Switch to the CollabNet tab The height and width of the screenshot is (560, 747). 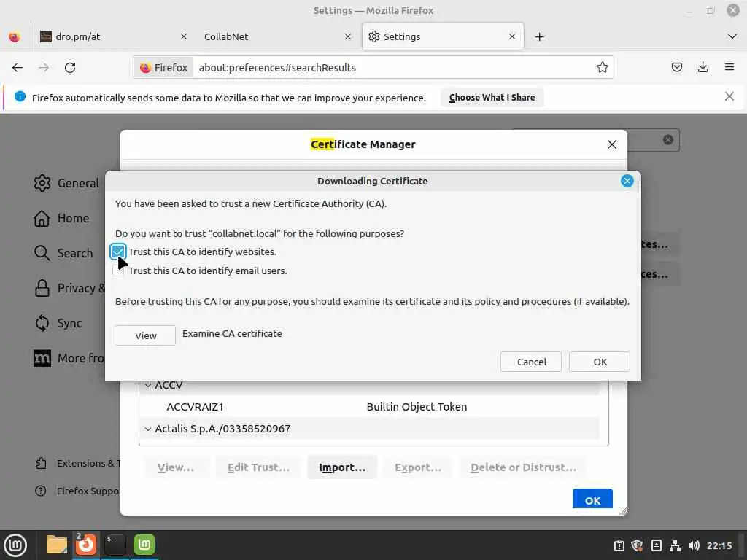[x=276, y=36]
